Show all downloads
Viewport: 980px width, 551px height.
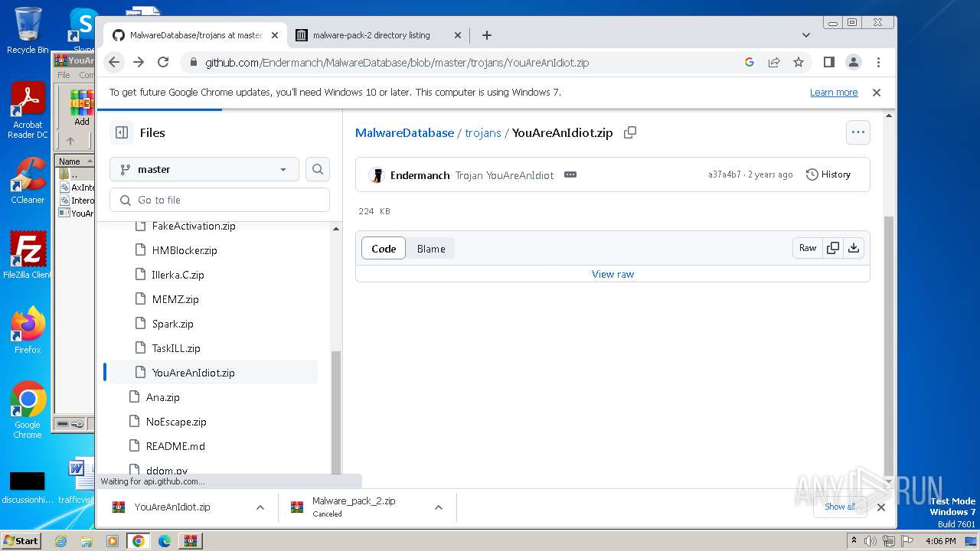pyautogui.click(x=840, y=507)
